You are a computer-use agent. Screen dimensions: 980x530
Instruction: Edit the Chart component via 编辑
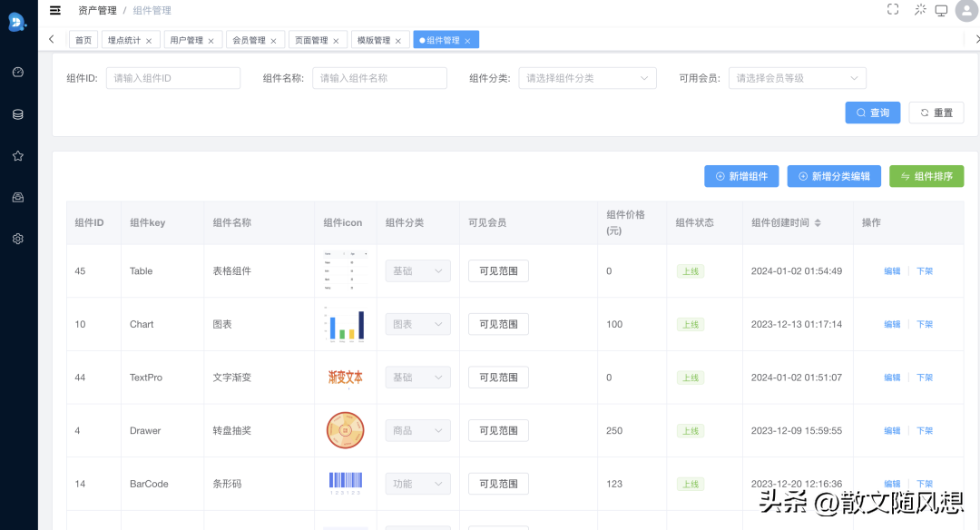click(x=892, y=324)
